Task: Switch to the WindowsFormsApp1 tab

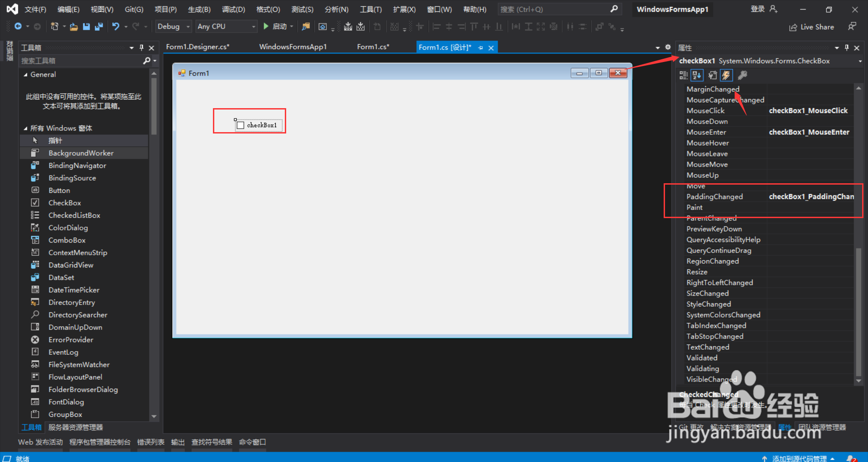Action: [x=293, y=47]
